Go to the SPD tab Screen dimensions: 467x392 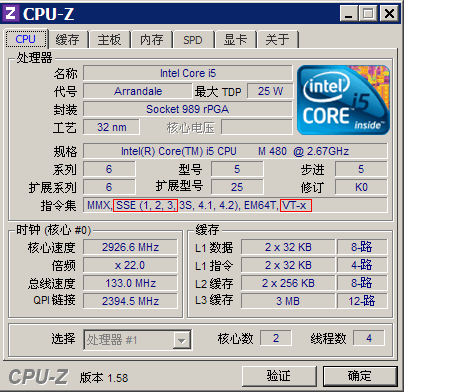coord(193,40)
